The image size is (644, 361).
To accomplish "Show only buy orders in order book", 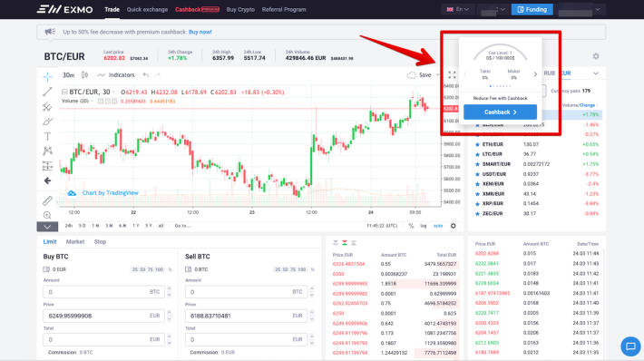I will (354, 243).
